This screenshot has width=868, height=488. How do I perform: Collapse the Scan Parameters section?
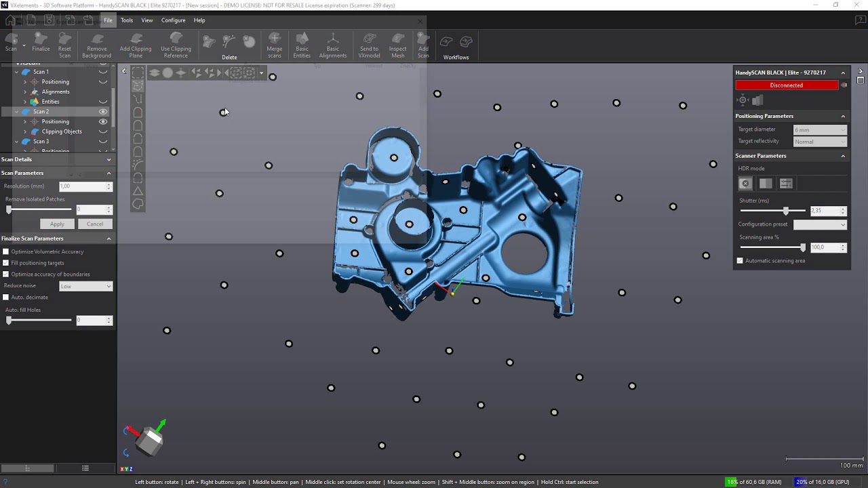108,173
